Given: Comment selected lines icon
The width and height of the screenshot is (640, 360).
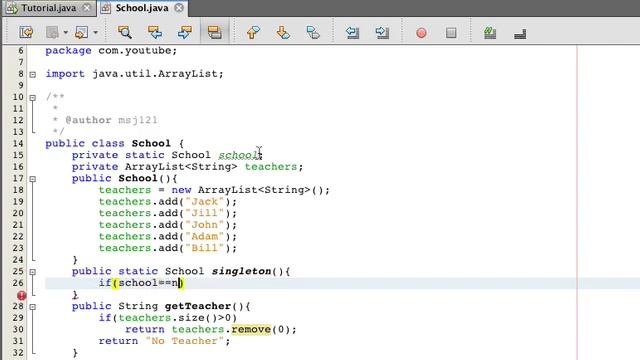Looking at the screenshot, I should point(490,33).
